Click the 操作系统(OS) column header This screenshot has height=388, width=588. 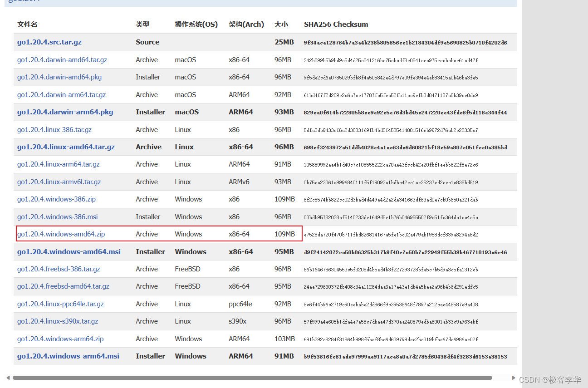click(196, 25)
